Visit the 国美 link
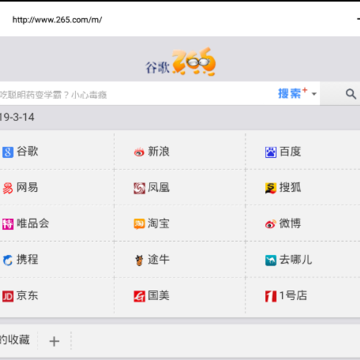The height and width of the screenshot is (360, 360). 159,295
